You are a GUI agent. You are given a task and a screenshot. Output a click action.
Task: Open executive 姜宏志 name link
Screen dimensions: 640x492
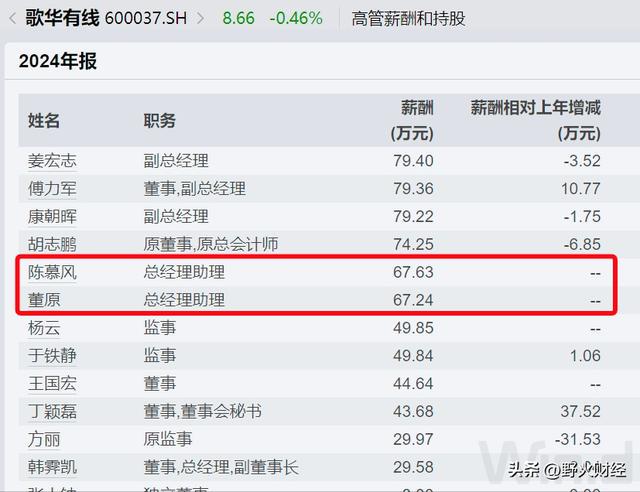(52, 161)
